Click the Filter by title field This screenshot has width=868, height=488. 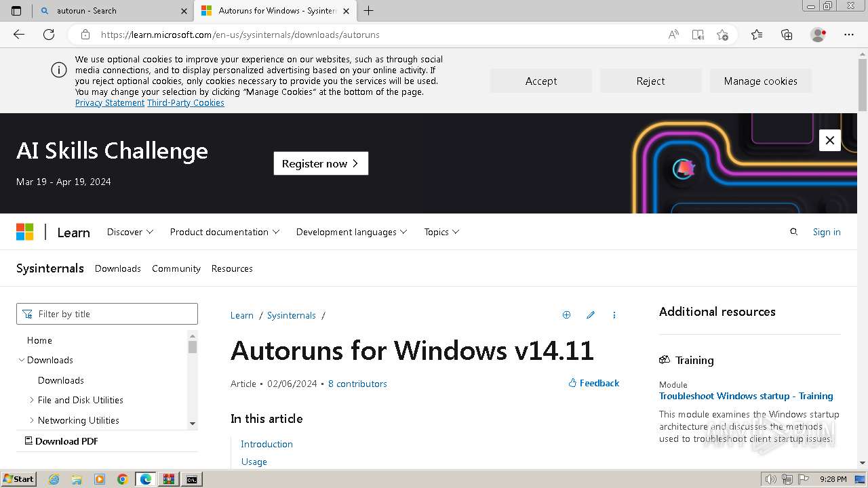pyautogui.click(x=107, y=314)
